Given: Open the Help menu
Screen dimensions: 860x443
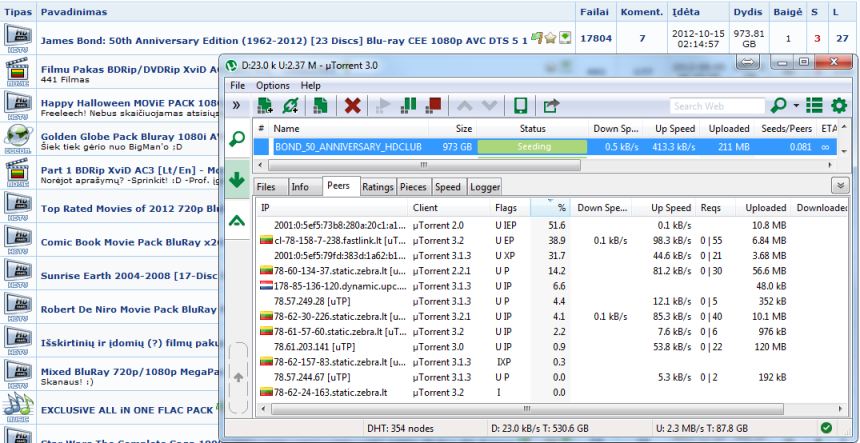Looking at the screenshot, I should 310,86.
